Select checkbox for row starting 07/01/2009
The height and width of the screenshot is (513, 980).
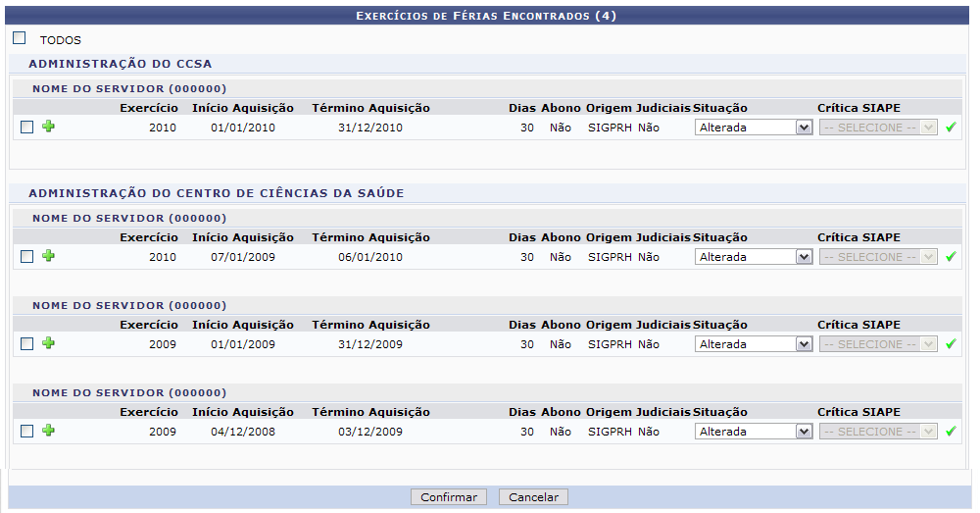click(x=27, y=257)
